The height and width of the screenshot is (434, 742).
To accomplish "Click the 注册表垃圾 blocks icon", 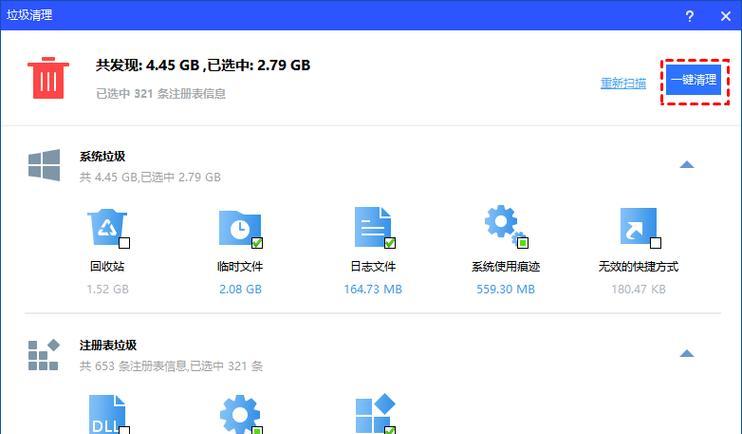I will point(44,354).
